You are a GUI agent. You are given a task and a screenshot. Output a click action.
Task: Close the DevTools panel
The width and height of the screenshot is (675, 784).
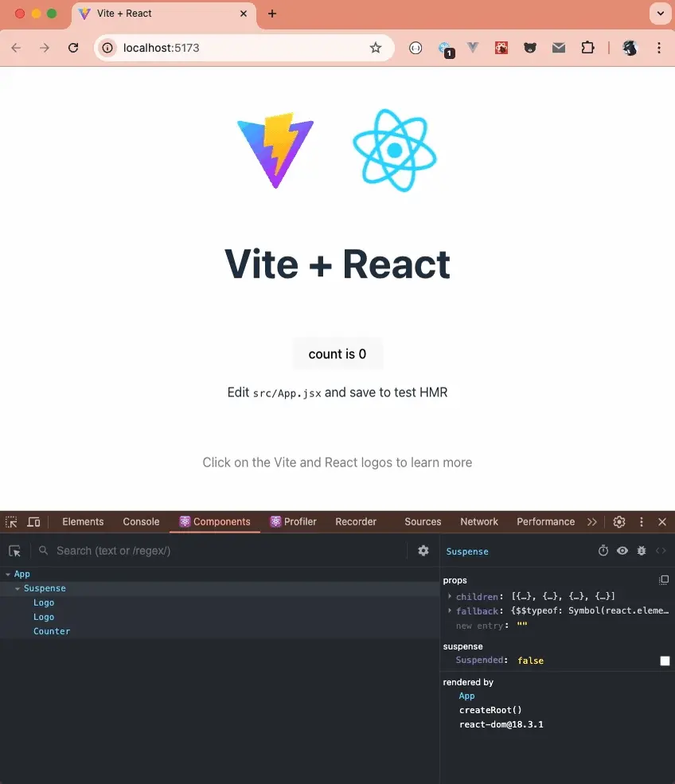click(662, 522)
